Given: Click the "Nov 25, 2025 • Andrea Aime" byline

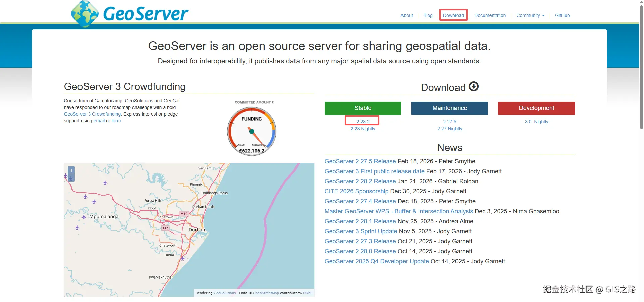Looking at the screenshot, I should coord(435,221).
